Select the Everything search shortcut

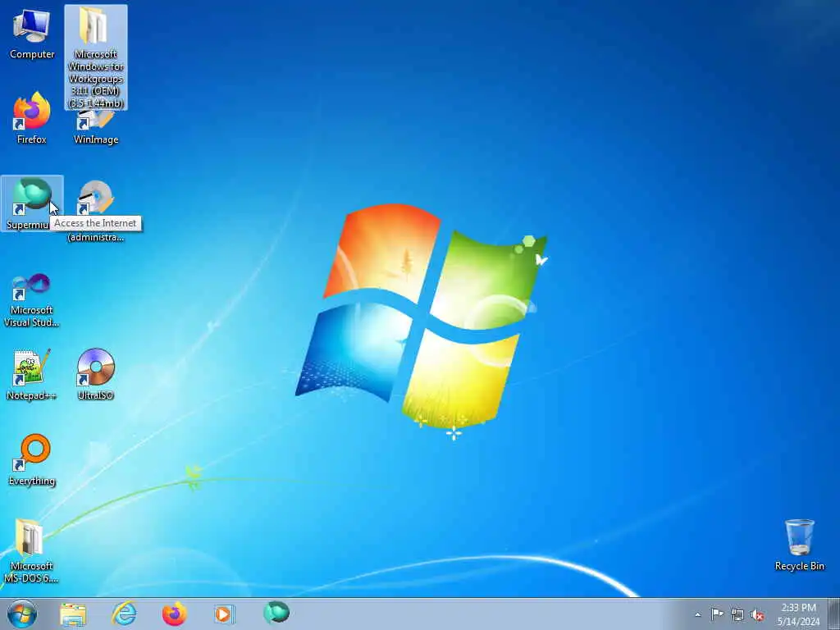pyautogui.click(x=32, y=459)
